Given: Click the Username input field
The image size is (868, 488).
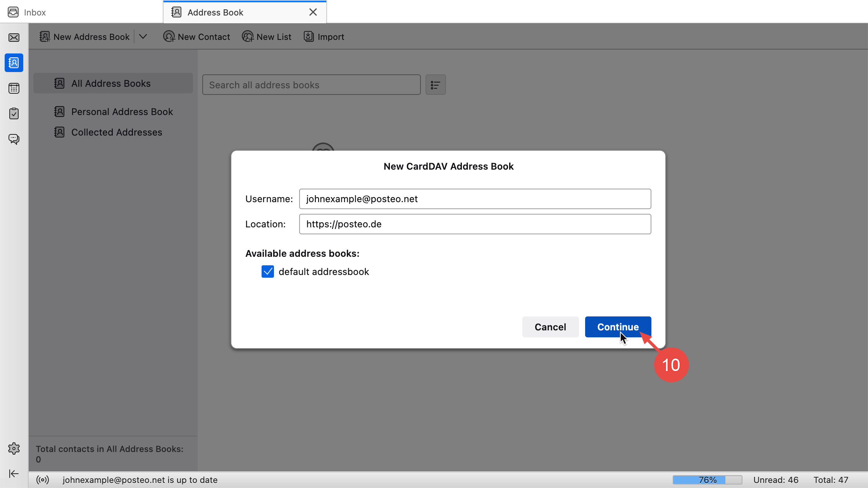Looking at the screenshot, I should click(x=475, y=199).
